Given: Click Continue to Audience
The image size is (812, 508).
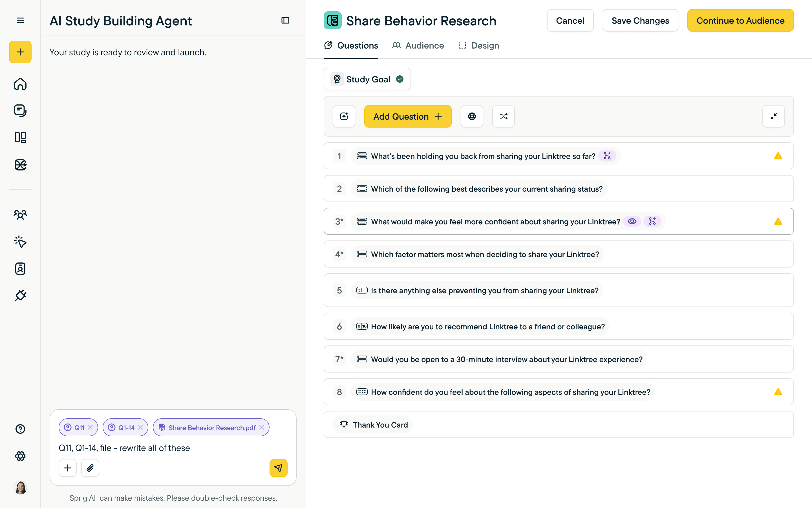Looking at the screenshot, I should click(x=740, y=21).
